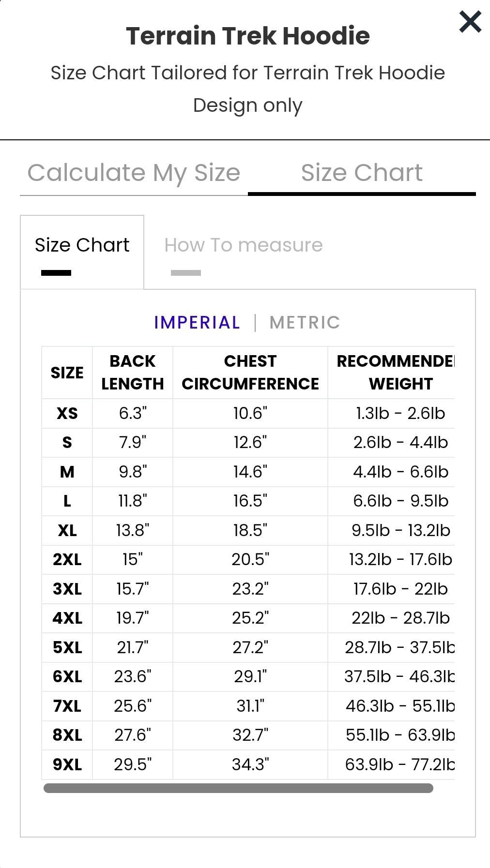The width and height of the screenshot is (490, 868).
Task: Click the table's horizontal scrollbar
Action: pos(238,788)
